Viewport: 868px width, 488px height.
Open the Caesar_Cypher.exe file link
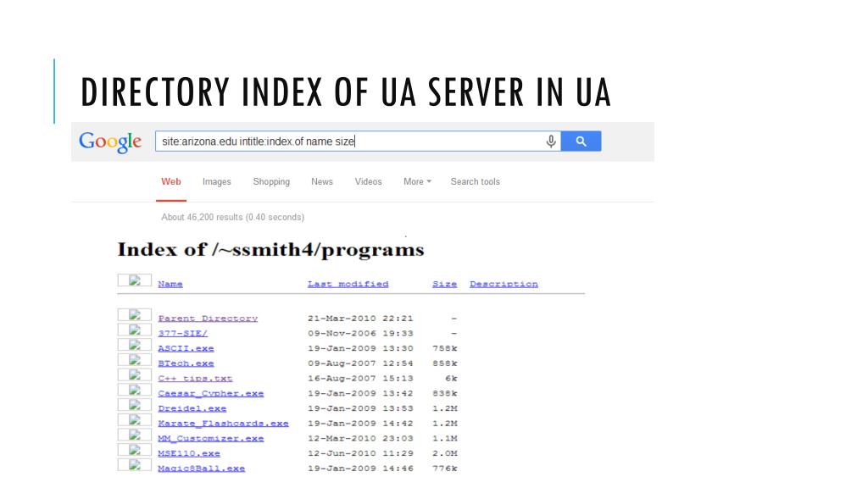(210, 393)
